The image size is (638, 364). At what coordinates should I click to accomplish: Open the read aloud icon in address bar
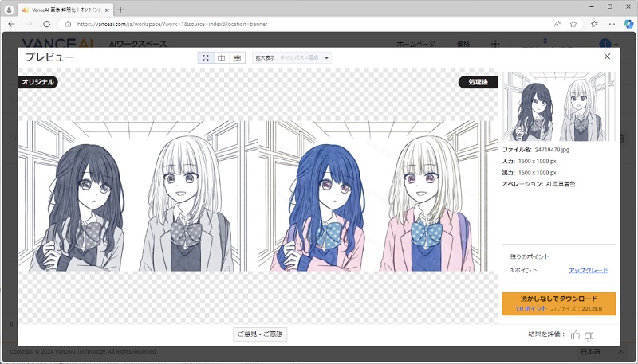click(x=557, y=24)
